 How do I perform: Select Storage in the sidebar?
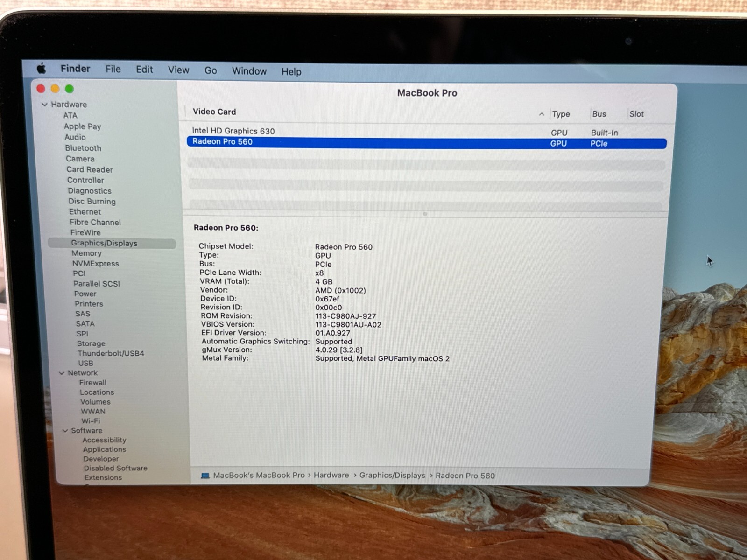91,343
